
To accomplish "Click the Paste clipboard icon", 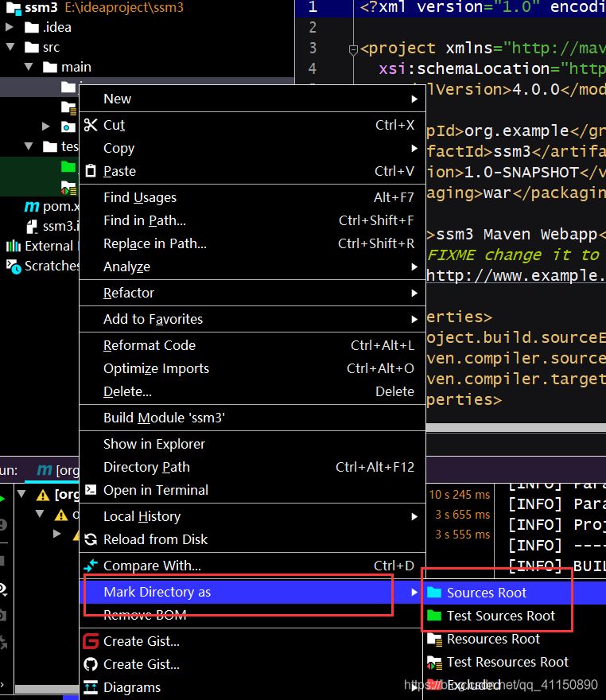I will tap(91, 171).
